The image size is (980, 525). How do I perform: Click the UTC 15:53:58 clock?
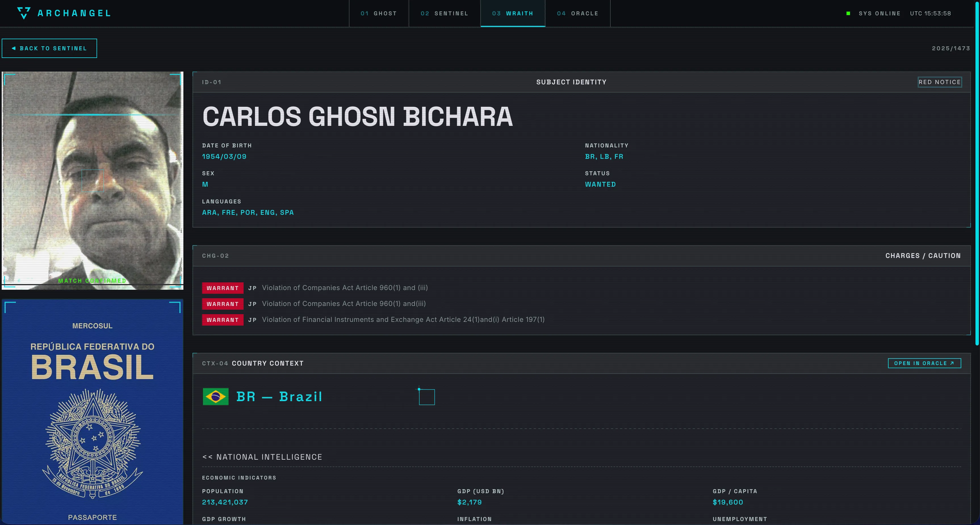click(x=930, y=13)
